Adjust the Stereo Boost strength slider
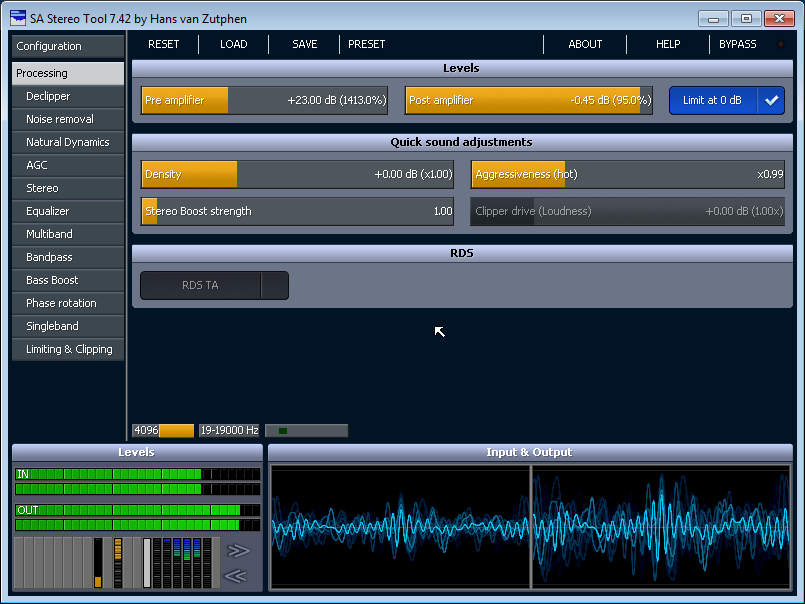Screen dimensions: 805x604 297,211
